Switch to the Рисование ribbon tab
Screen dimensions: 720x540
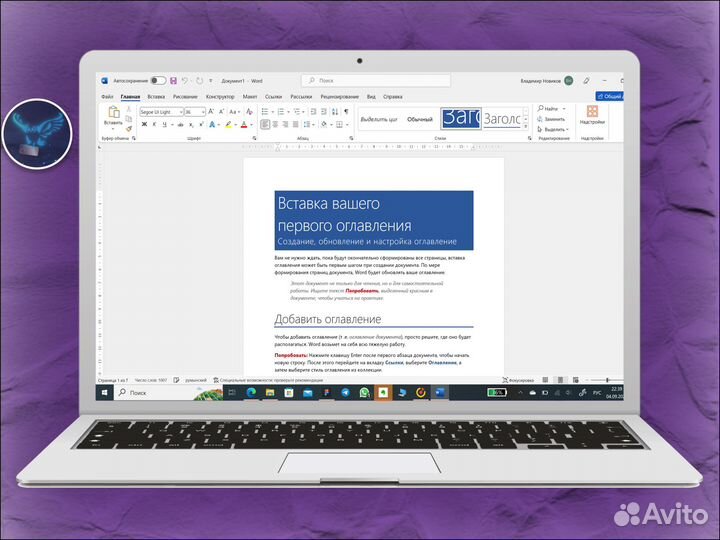pos(185,97)
